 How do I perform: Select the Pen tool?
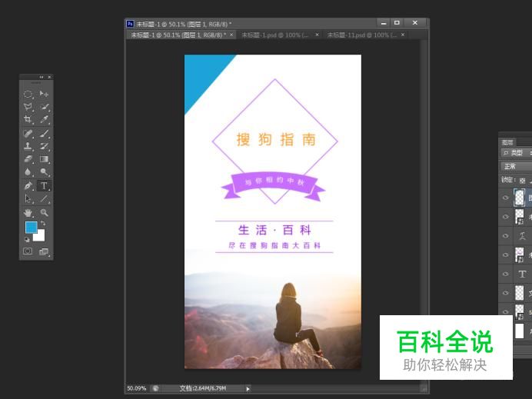(x=28, y=186)
